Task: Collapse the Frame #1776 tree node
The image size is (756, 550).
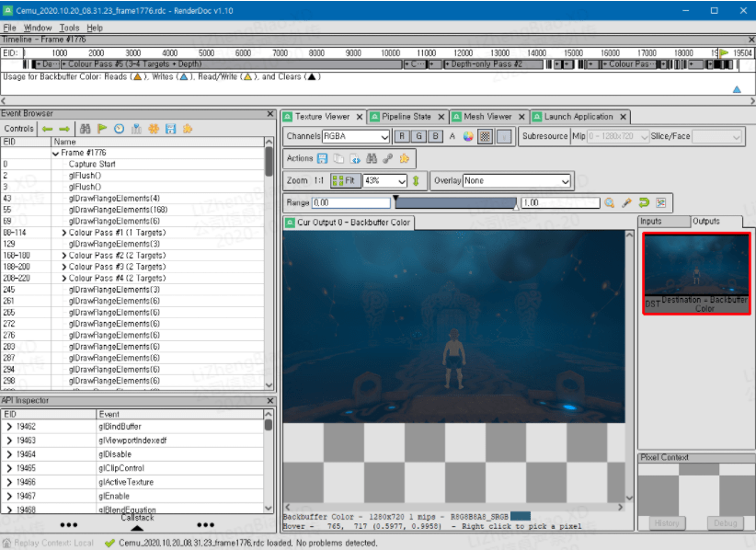Action: pos(56,153)
